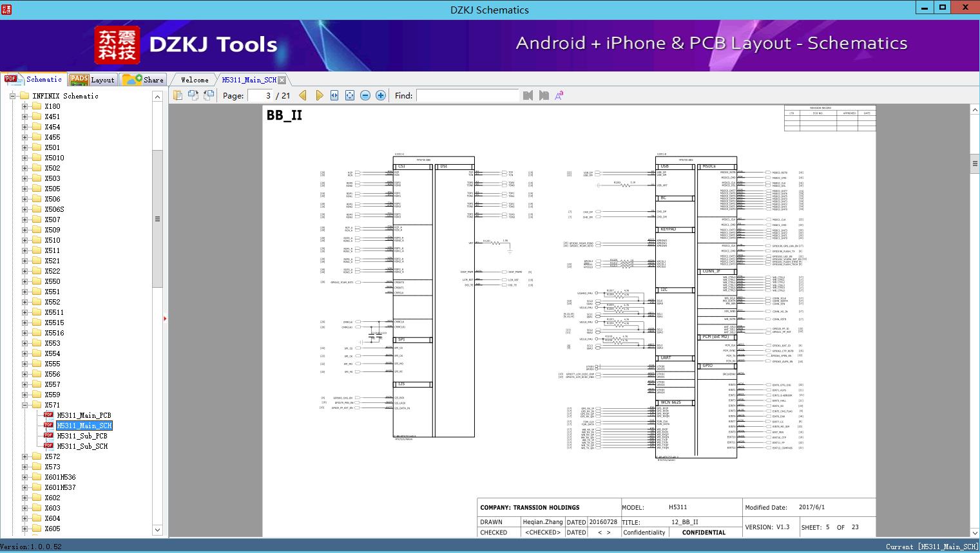Click the PDF icon of H5311_Sub_PCB
This screenshot has height=553, width=980.
tap(48, 436)
